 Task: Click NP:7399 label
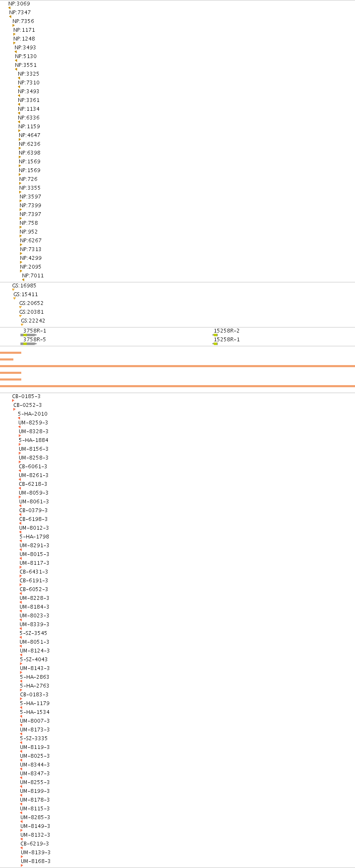pos(30,206)
